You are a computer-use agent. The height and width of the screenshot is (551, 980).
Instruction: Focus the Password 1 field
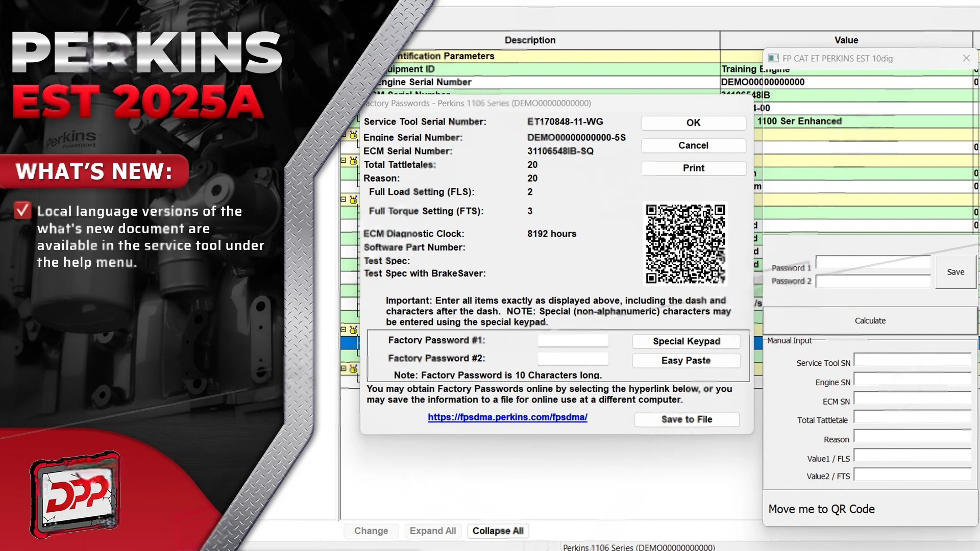point(873,262)
